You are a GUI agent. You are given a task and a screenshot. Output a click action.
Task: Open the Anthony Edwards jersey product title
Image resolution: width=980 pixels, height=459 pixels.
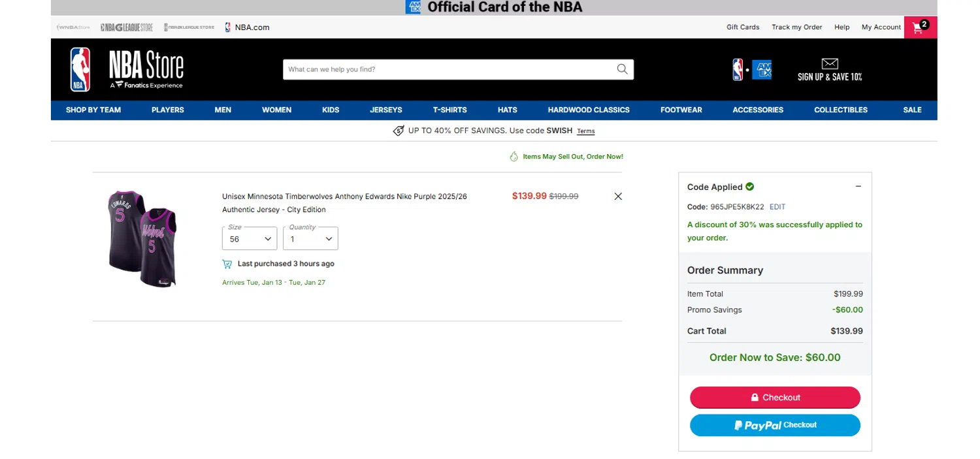coord(344,203)
